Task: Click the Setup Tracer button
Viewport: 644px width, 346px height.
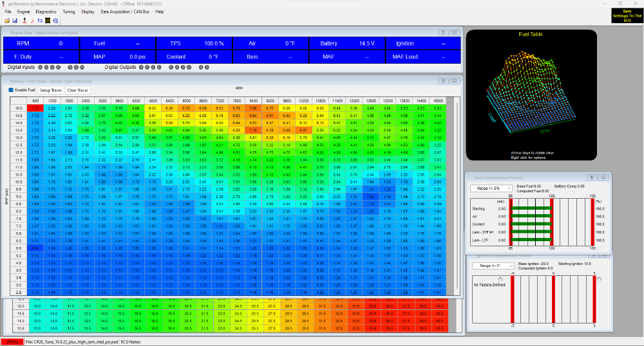Action: [50, 90]
